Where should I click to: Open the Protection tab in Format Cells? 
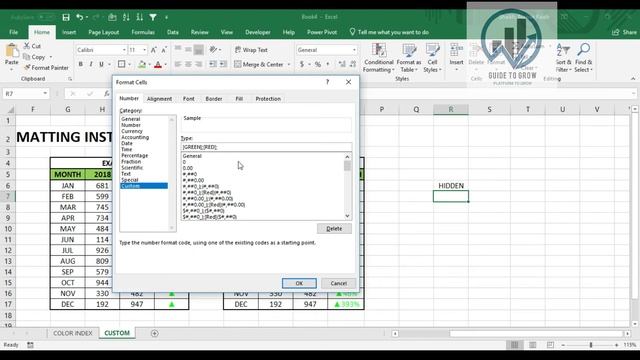(x=268, y=99)
